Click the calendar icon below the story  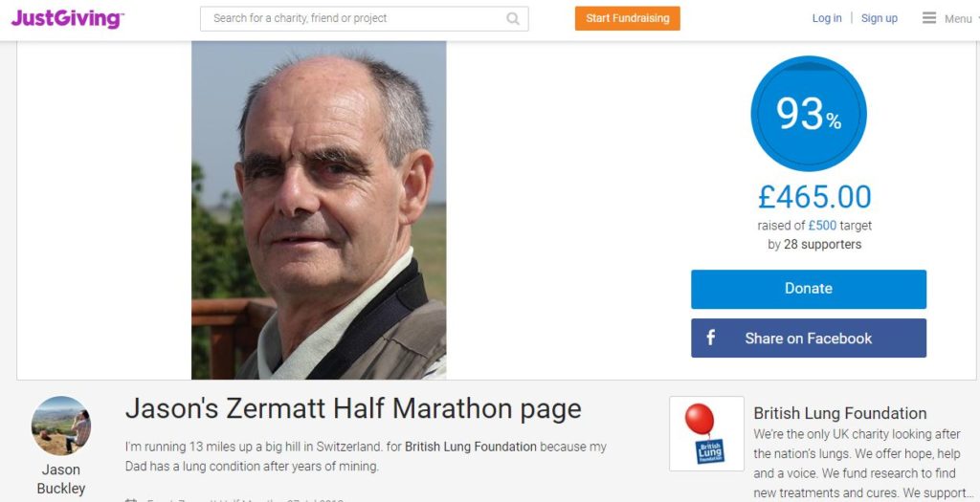130,499
